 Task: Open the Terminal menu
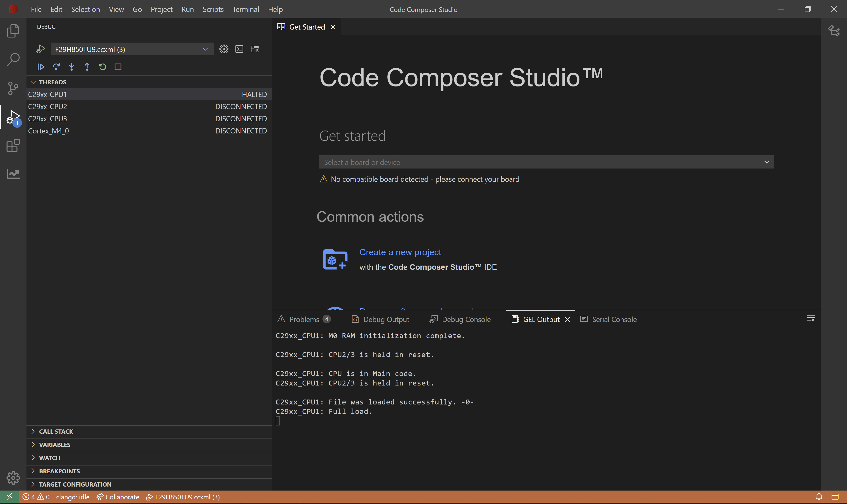(x=245, y=9)
